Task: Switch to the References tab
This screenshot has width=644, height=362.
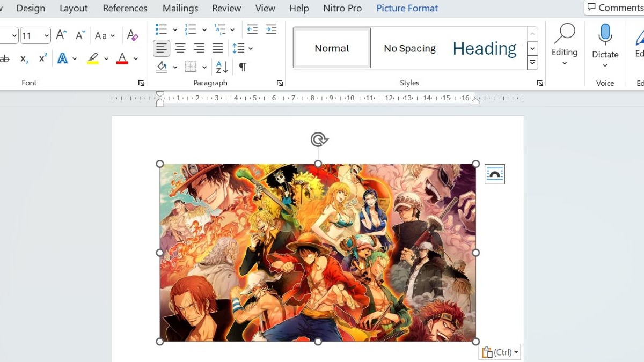Action: click(125, 8)
